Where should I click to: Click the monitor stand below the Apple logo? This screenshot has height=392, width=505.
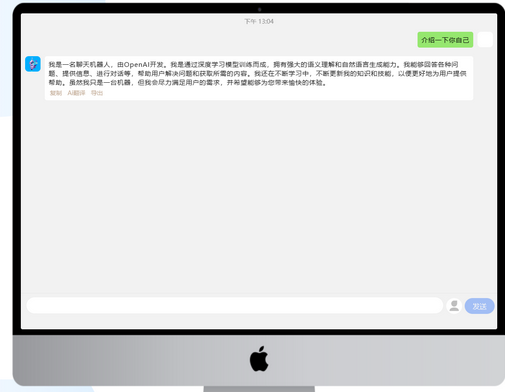(x=259, y=389)
